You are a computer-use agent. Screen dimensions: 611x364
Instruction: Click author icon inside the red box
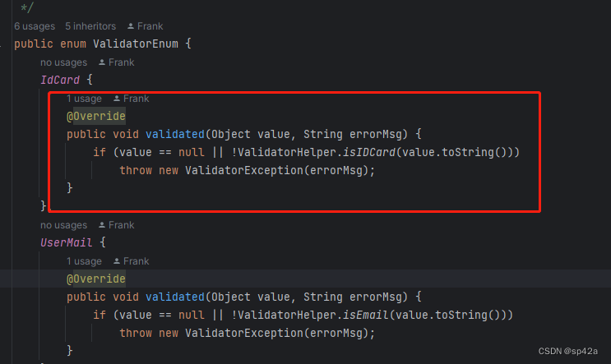117,99
